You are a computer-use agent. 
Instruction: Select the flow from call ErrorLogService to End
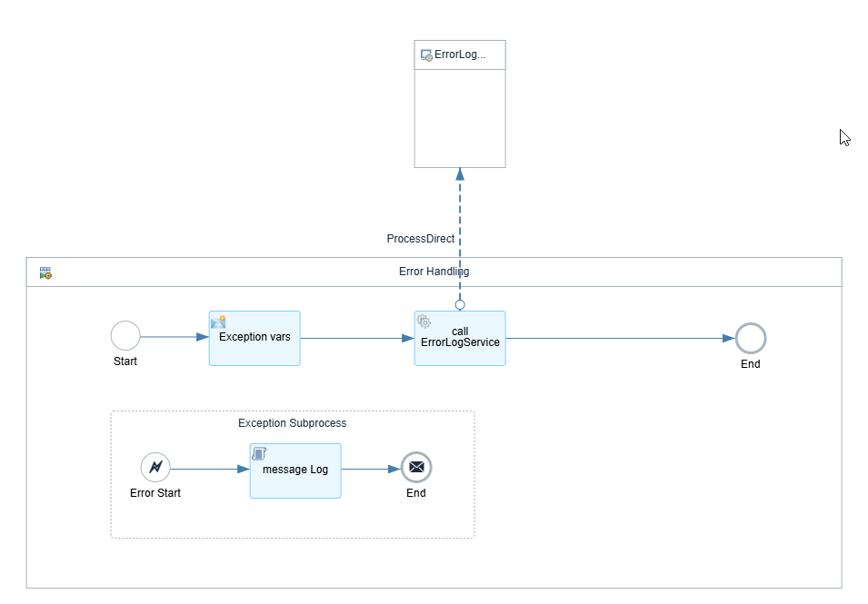click(620, 338)
